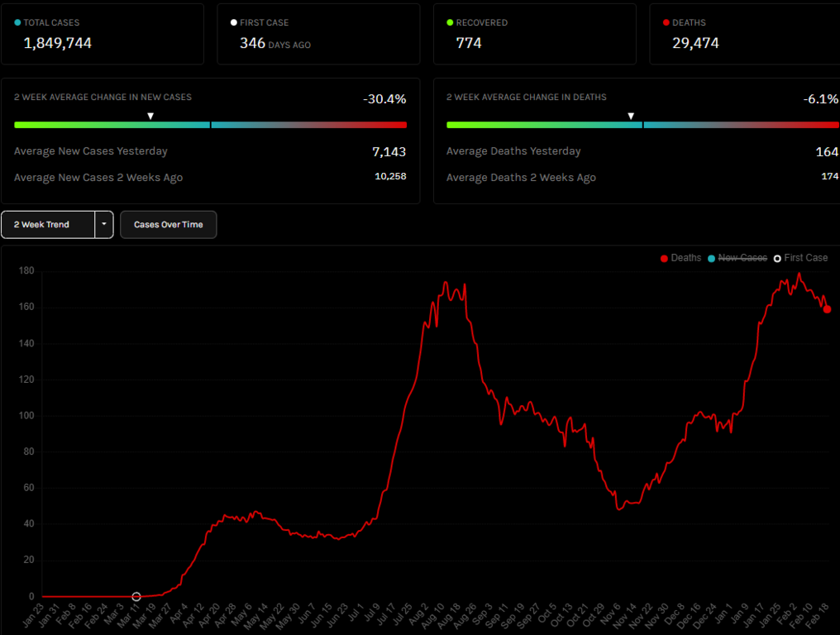
Task: Click the red Deaths stat card dot
Action: pyautogui.click(x=666, y=23)
